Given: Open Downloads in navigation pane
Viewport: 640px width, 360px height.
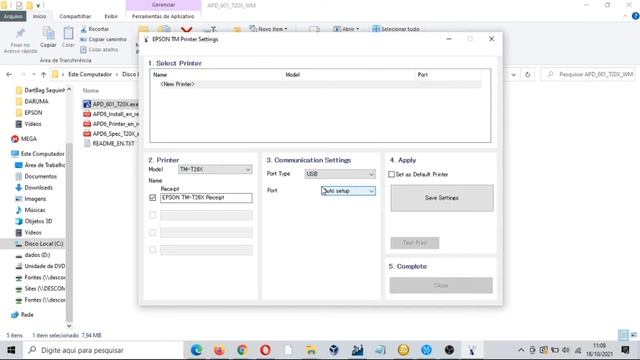Looking at the screenshot, I should (33, 188).
